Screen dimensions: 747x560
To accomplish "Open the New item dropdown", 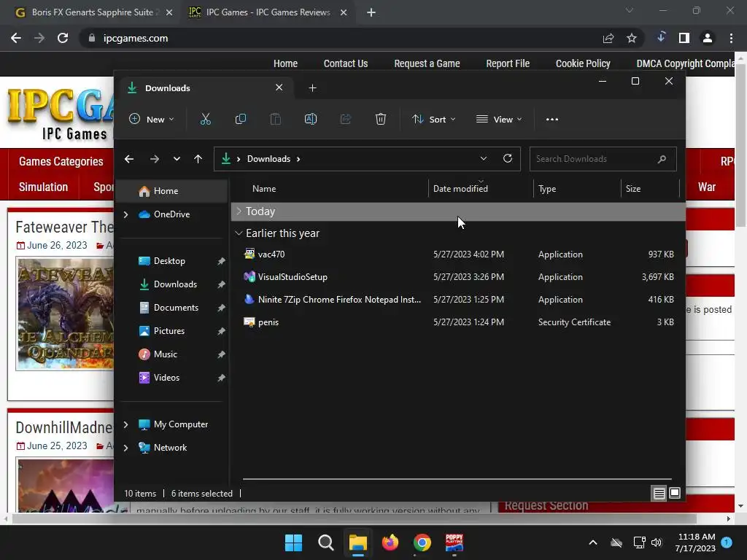I will pyautogui.click(x=152, y=119).
